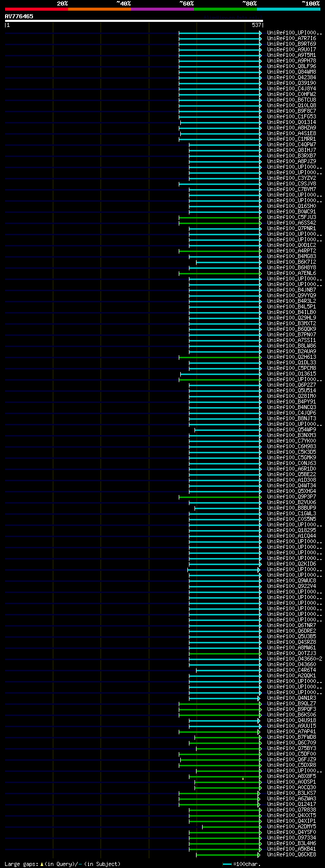The height and width of the screenshot is (868, 325).
Task: Select the query label AV776465
Action: point(19,16)
